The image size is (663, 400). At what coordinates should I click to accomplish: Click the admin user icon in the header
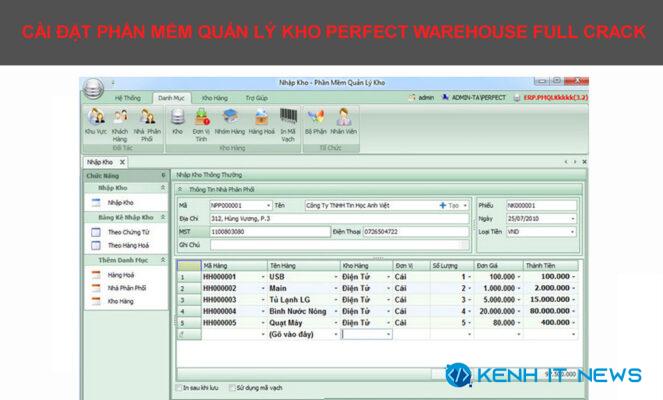[412, 98]
